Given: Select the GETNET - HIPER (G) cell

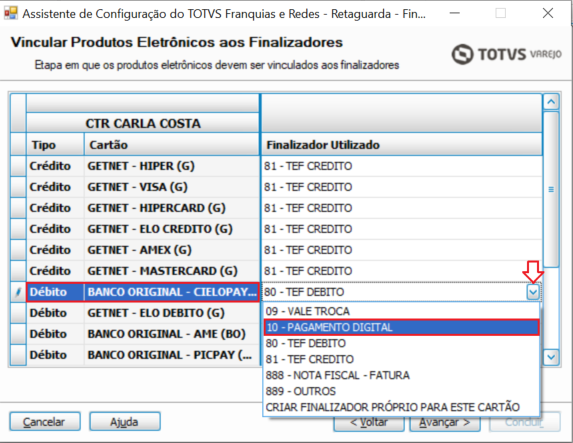Looking at the screenshot, I should 172,166.
